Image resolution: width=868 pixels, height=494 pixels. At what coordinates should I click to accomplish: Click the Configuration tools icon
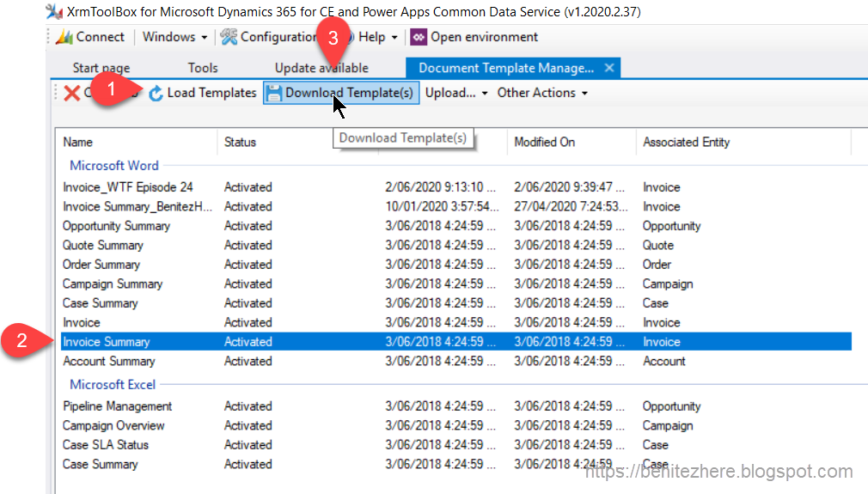(229, 37)
